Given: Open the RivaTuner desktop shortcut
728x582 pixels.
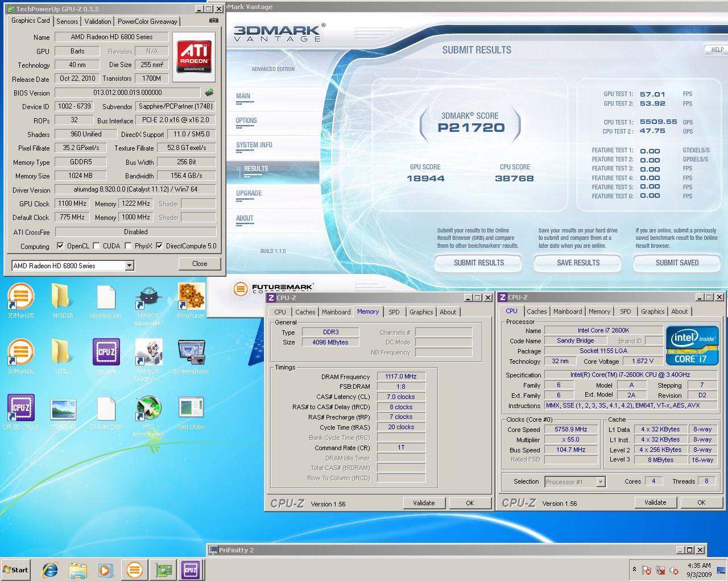Looking at the screenshot, I should pyautogui.click(x=191, y=301).
